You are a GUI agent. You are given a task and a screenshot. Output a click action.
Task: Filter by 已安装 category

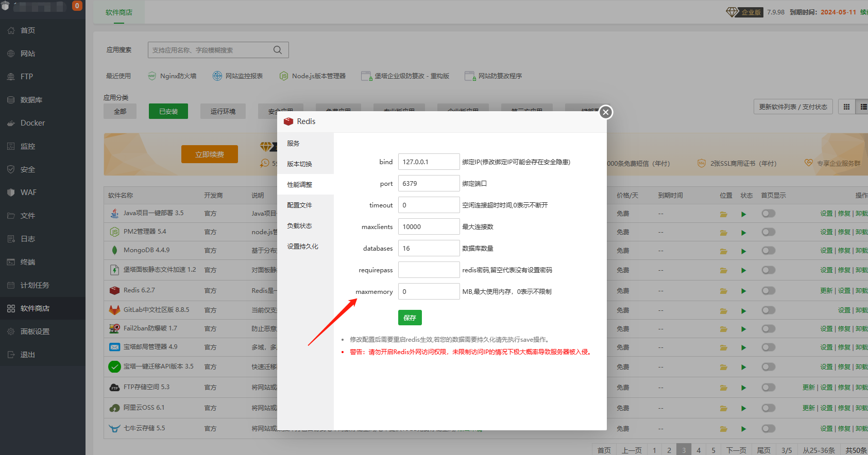168,111
